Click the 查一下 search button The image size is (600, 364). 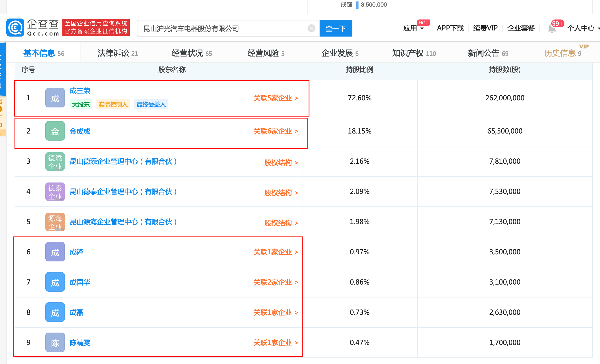point(336,28)
